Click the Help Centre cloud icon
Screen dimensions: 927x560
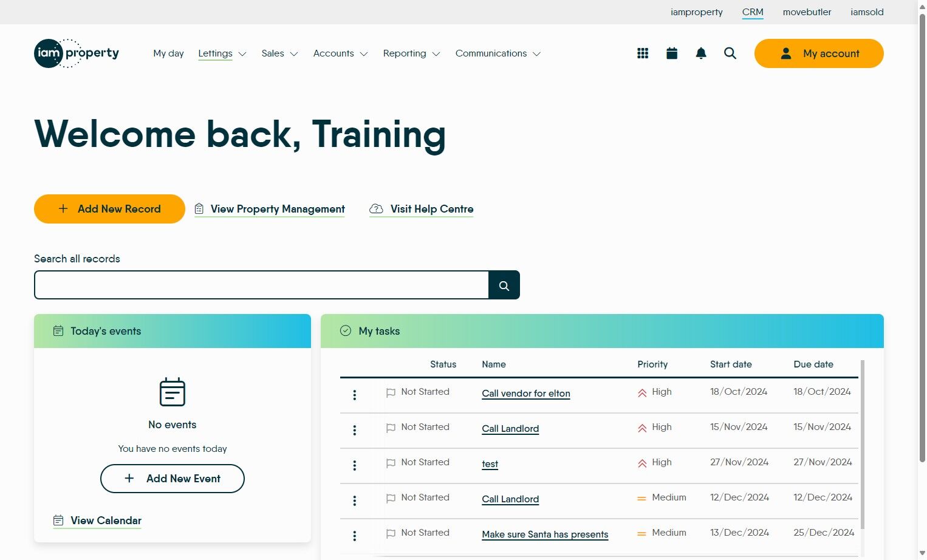coord(377,209)
